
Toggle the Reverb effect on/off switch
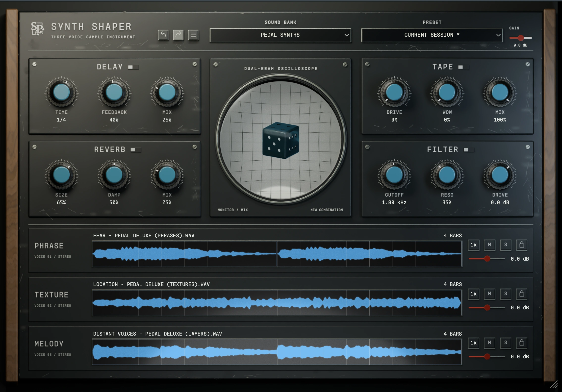coord(136,150)
